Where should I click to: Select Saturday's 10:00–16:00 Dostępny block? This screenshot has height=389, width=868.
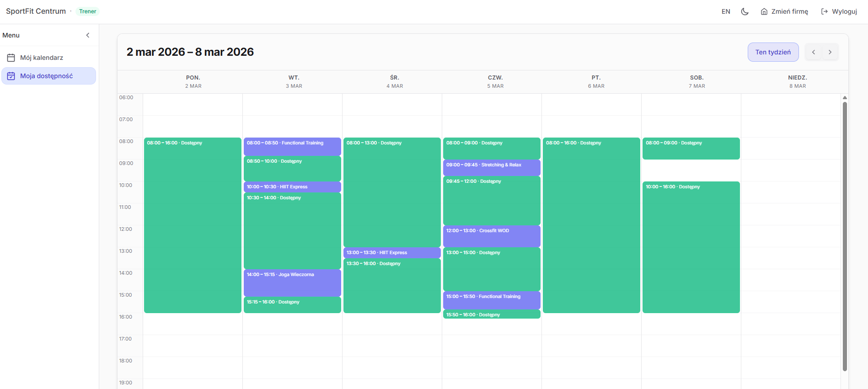(691, 247)
